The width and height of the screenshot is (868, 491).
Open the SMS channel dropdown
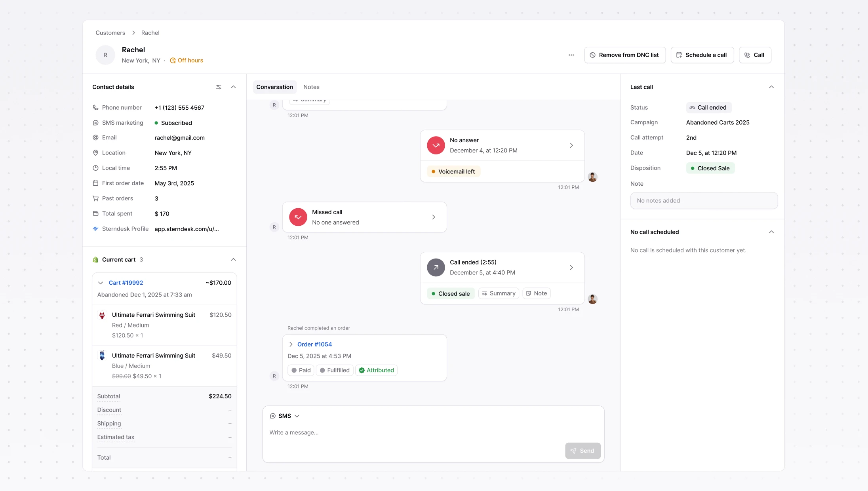pos(285,416)
